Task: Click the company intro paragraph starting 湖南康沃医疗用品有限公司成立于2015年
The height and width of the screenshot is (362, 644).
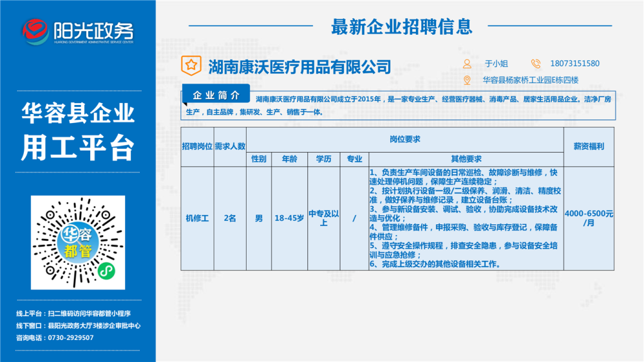Action: click(x=399, y=106)
